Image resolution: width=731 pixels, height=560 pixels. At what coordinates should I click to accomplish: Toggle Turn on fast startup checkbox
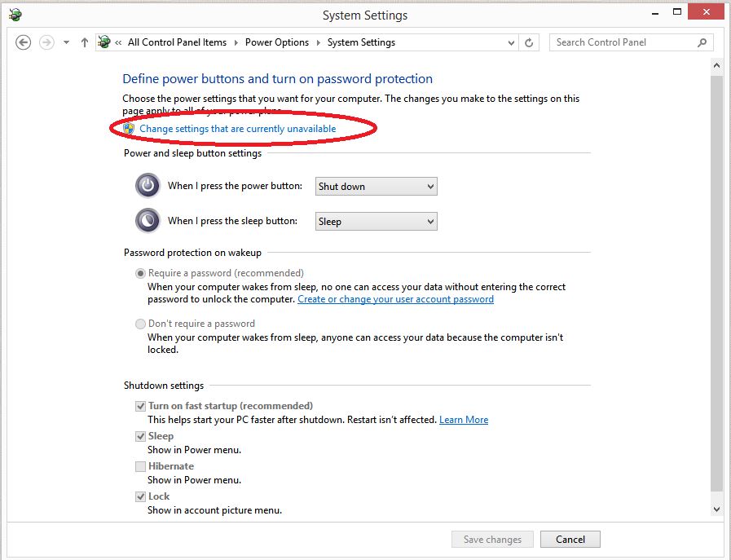[140, 406]
